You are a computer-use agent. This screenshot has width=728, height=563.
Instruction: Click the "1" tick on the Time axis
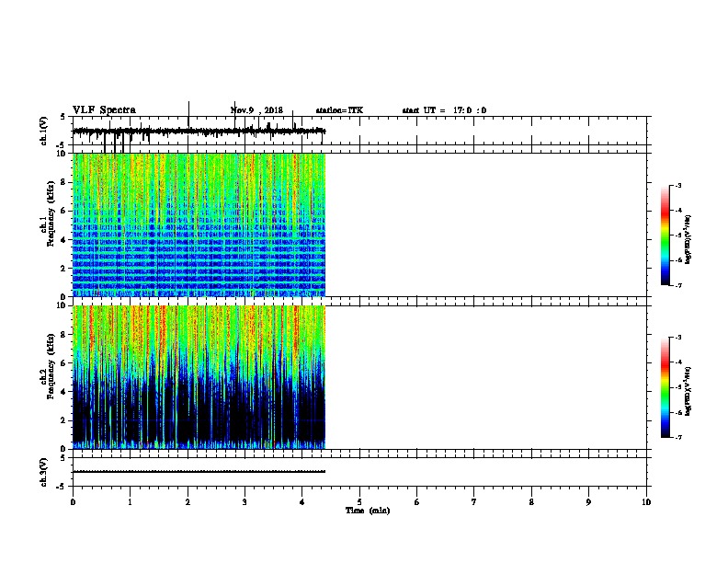tap(130, 502)
